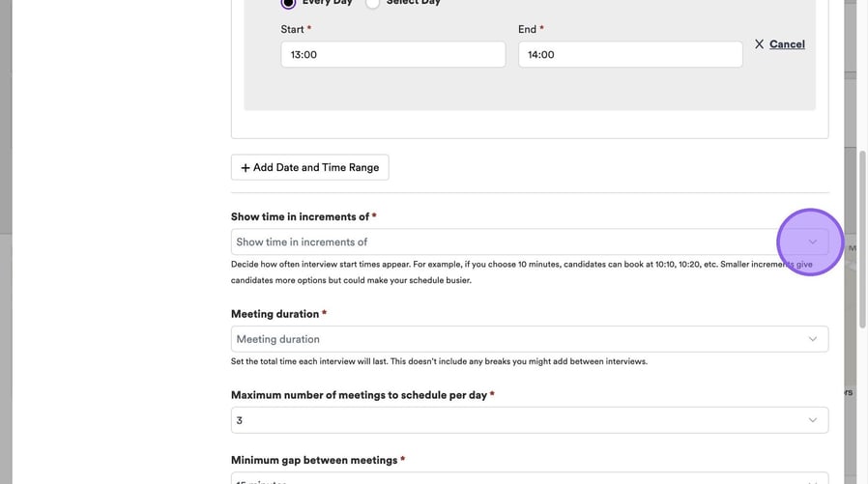
Task: Select the Every Day radio option
Action: [x=288, y=3]
